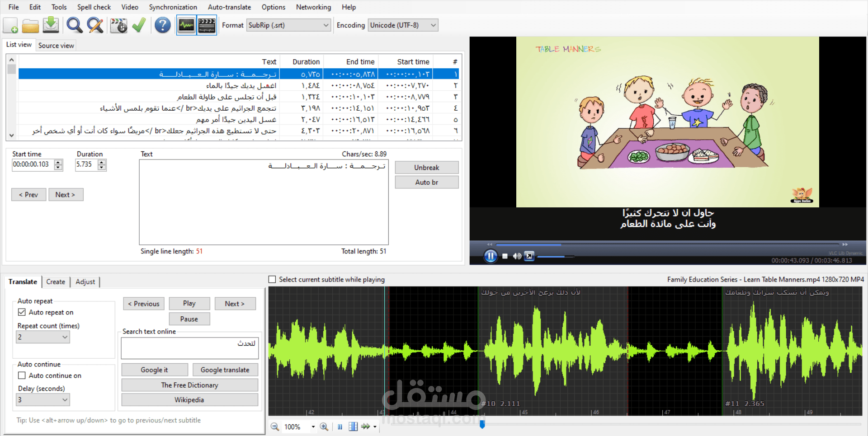Open the Auto-translate menu
The height and width of the screenshot is (436, 868).
[x=229, y=7]
